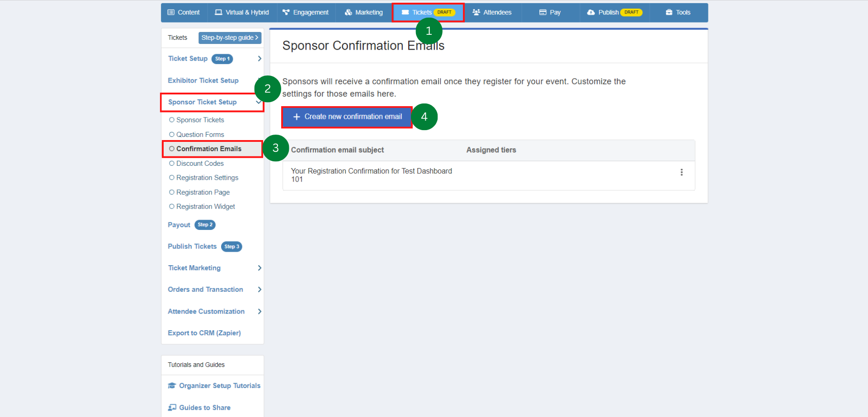Open the three-dot menu for confirmation email row
The image size is (868, 417).
click(x=681, y=172)
